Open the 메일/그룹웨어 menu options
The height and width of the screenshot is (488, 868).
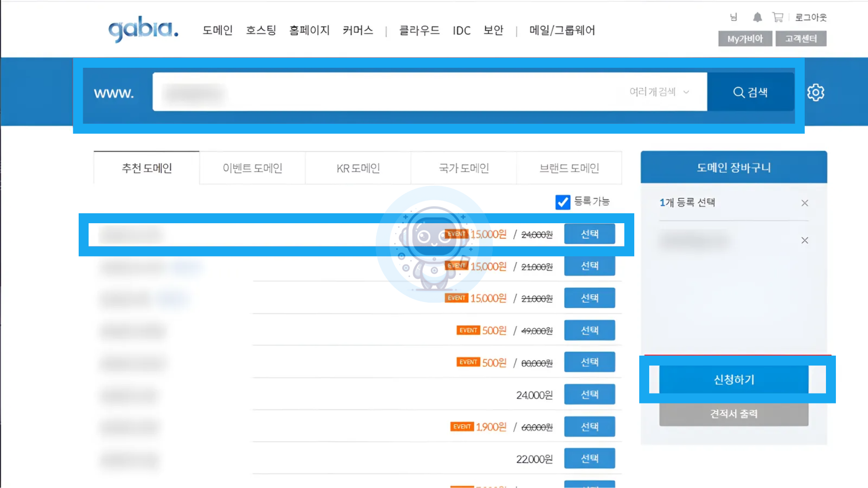click(x=561, y=31)
